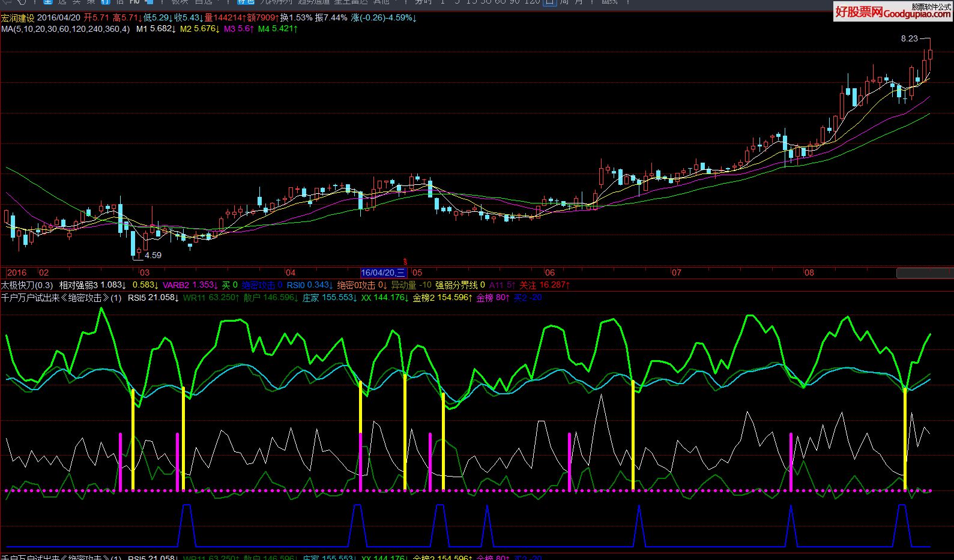Jump to month 05 on the timeline
This screenshot has width=954, height=560.
click(417, 272)
